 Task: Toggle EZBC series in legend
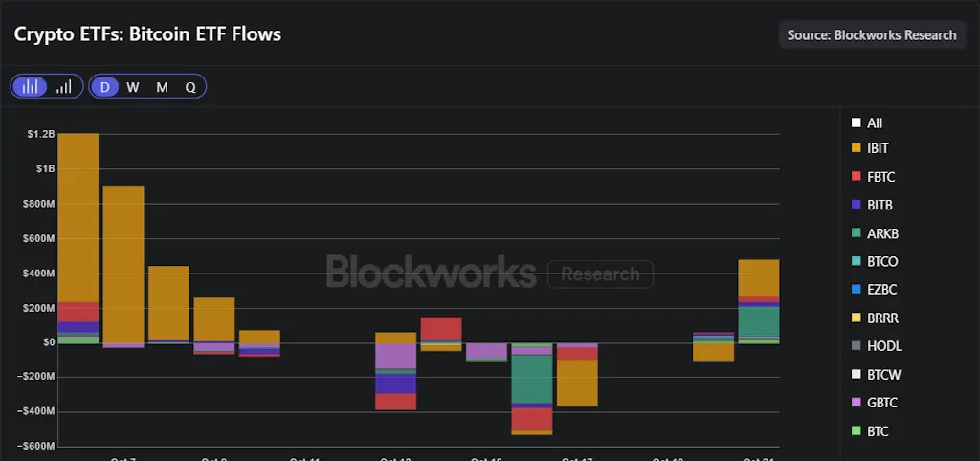[875, 289]
